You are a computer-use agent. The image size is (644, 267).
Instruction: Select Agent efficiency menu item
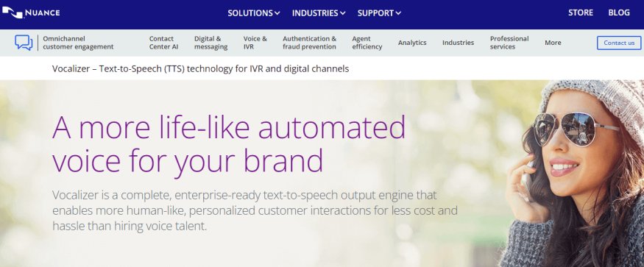tap(367, 43)
